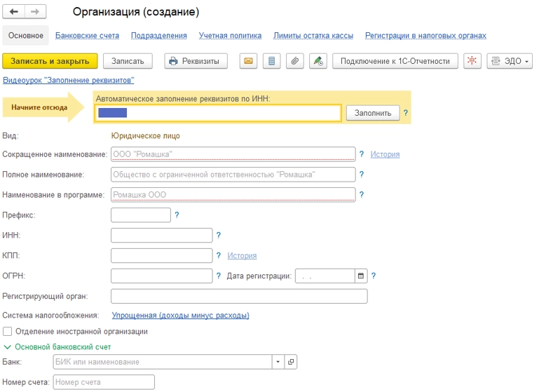Screen dimensions: 539x392
Task: Focus the automatic ИНН fill input field
Action: (218, 113)
